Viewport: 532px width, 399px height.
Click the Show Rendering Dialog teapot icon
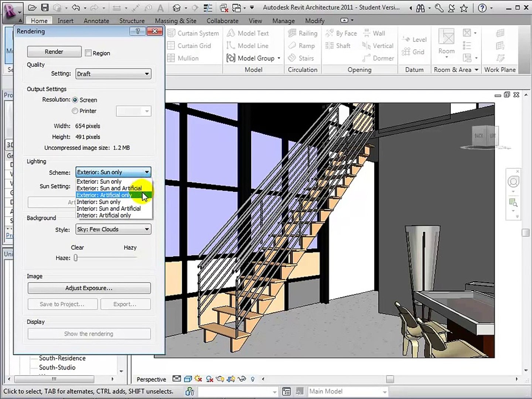tap(220, 379)
